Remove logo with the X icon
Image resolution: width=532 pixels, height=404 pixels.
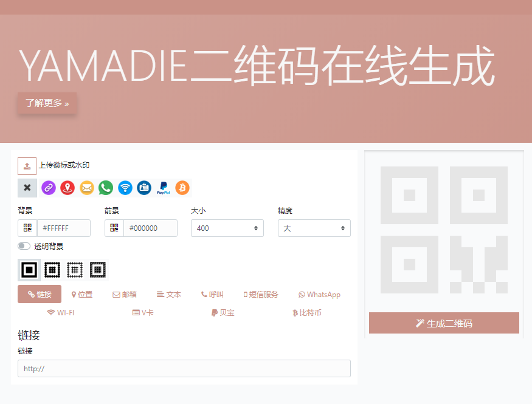tap(27, 188)
